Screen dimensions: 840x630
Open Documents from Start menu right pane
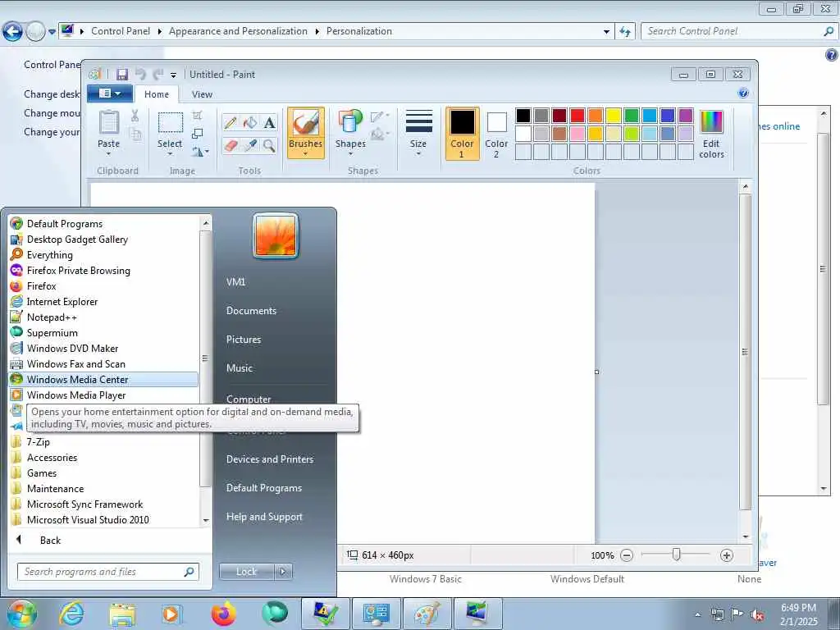click(251, 311)
